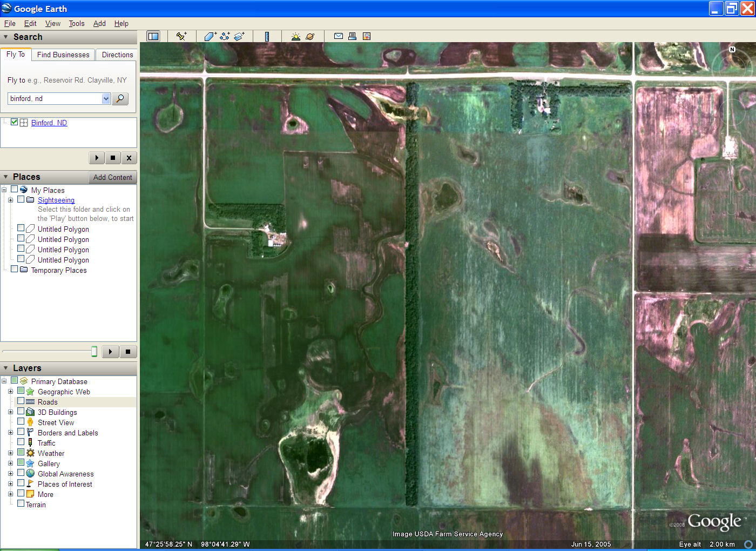Image resolution: width=756 pixels, height=551 pixels.
Task: Click the Gallery star icon
Action: (30, 463)
